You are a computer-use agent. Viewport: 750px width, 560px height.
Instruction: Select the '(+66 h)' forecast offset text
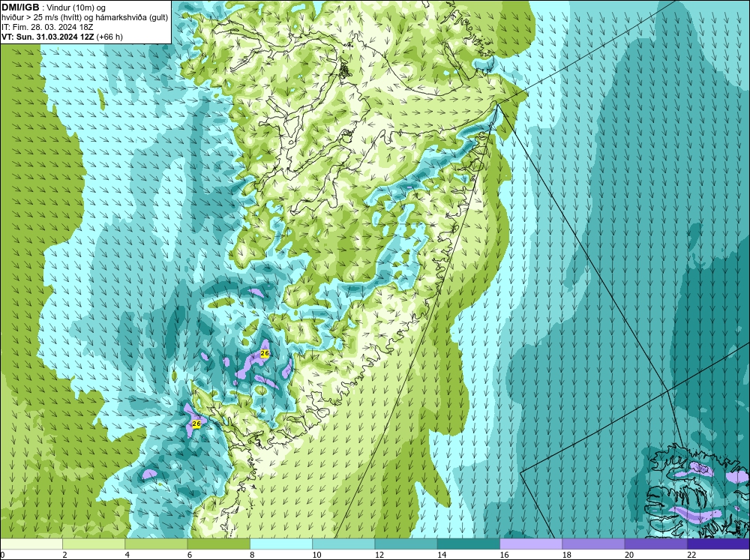[110, 37]
